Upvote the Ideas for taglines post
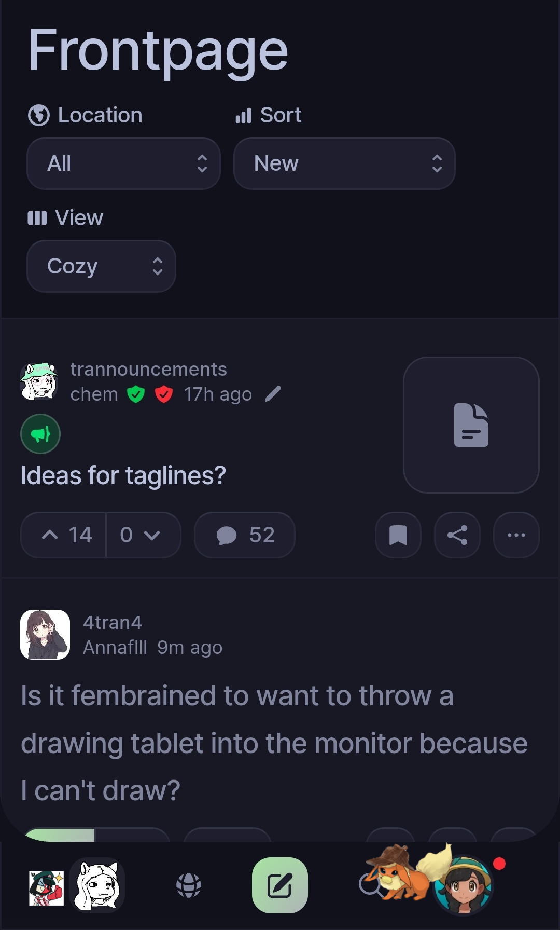Viewport: 560px width, 930px height. pos(64,535)
